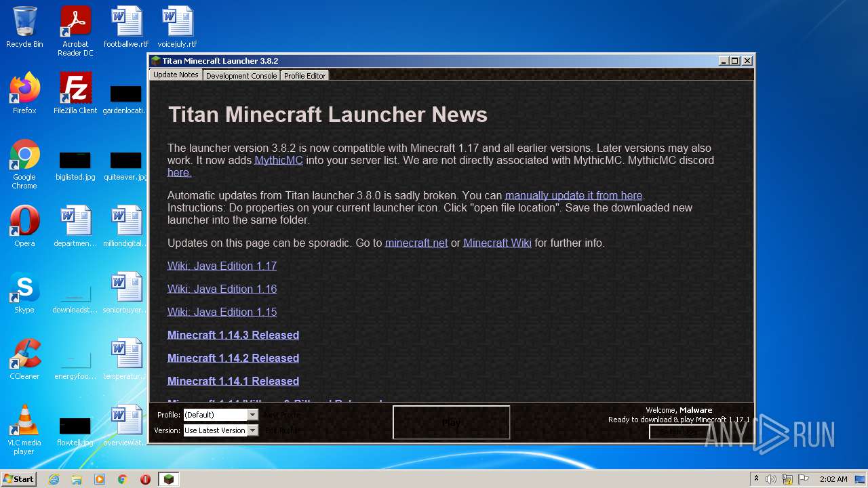Open the Start menu
Screen dimensions: 868x488
(x=19, y=479)
